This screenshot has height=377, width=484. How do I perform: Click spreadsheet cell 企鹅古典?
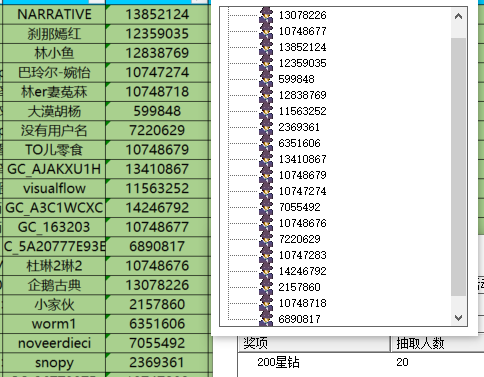pyautogui.click(x=54, y=285)
